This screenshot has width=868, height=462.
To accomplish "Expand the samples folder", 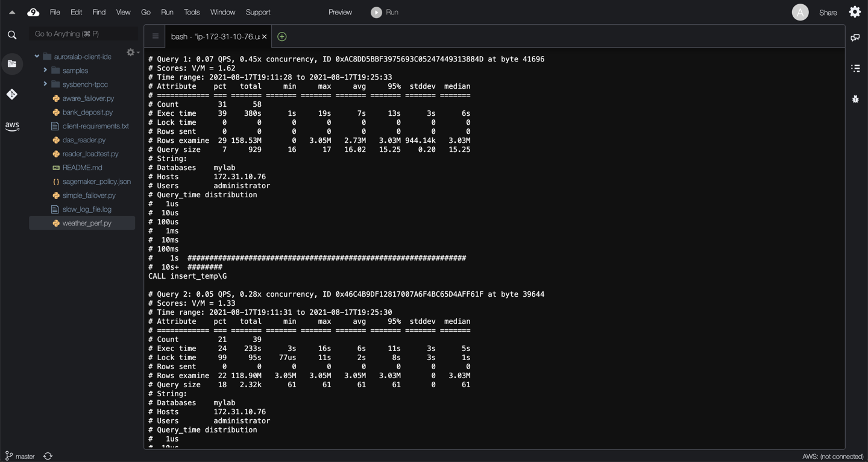I will click(x=45, y=71).
